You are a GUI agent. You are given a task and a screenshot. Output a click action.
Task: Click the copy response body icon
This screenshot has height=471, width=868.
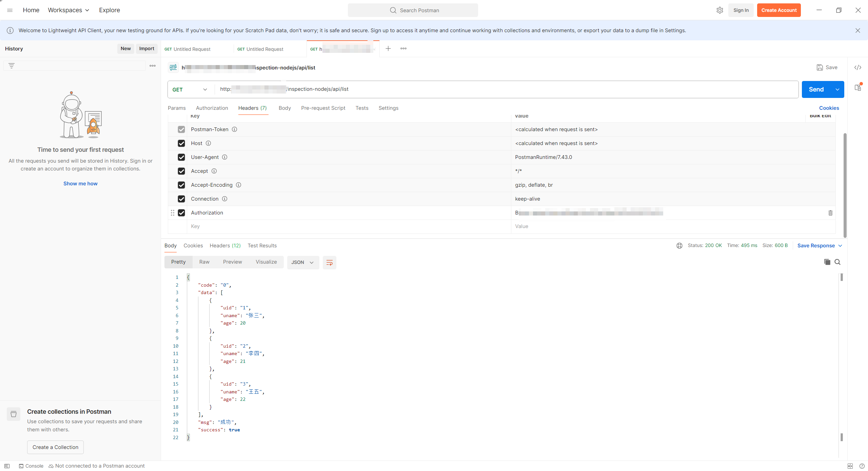coord(827,262)
